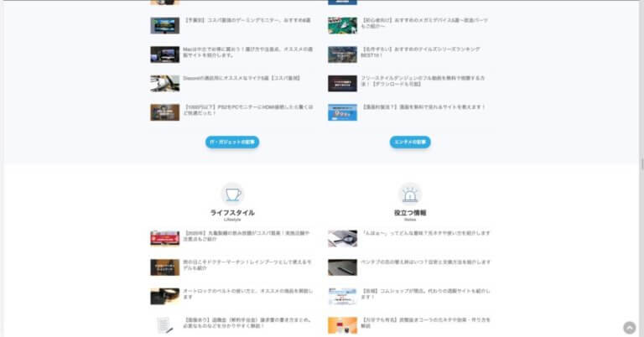Viewport: 644px width, 337px height.
Task: Open the resignation letter article thumbnail
Action: pyautogui.click(x=164, y=324)
